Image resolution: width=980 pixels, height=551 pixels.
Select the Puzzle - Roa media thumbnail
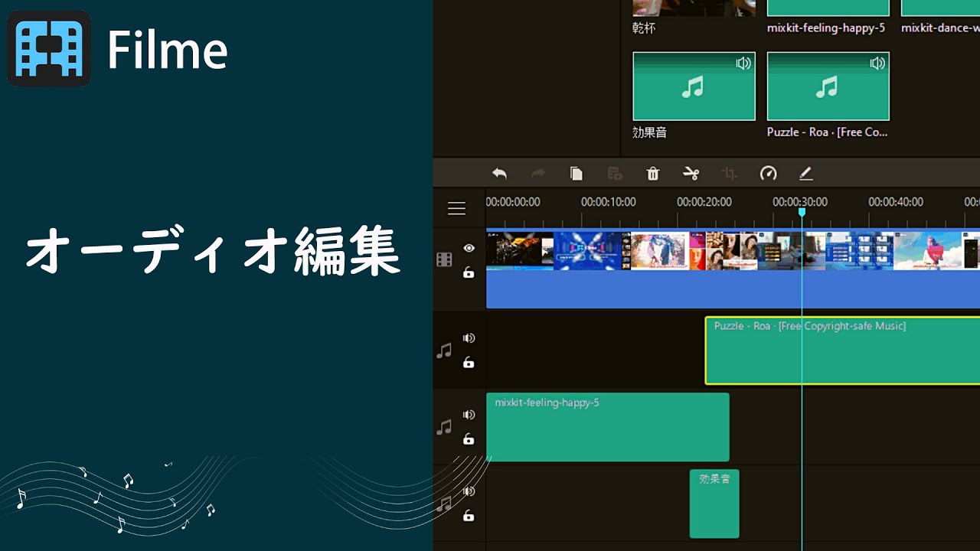[828, 86]
